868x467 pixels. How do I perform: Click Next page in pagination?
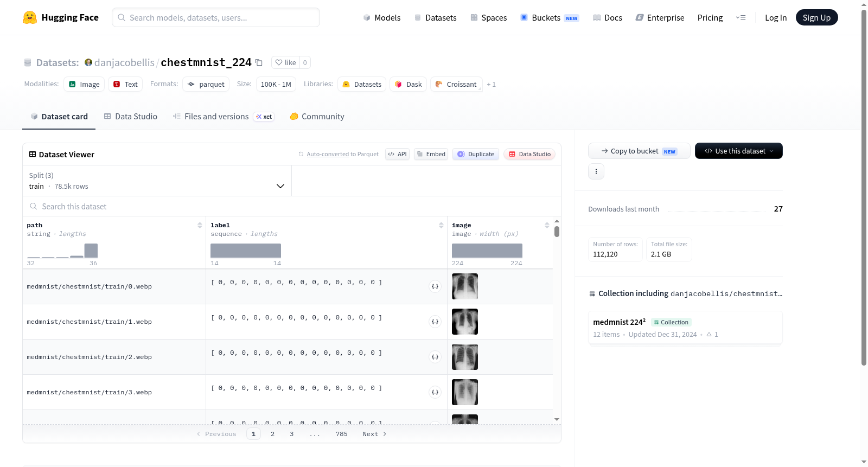[x=374, y=434]
